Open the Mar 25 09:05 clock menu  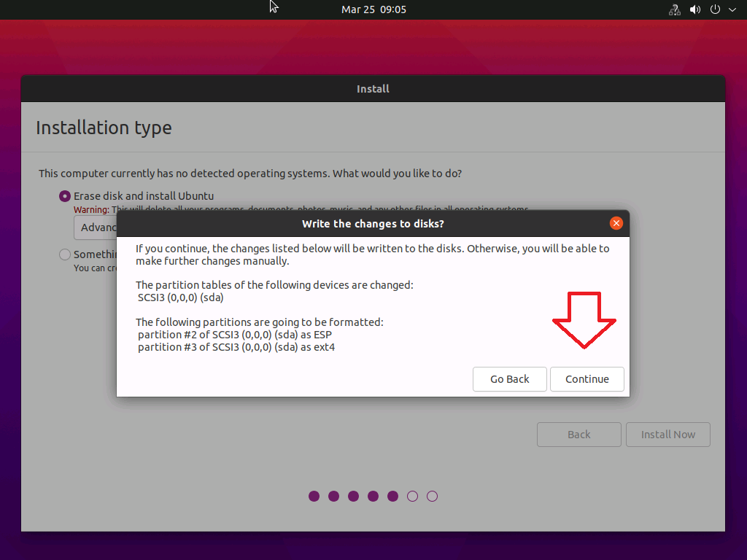[x=373, y=9]
